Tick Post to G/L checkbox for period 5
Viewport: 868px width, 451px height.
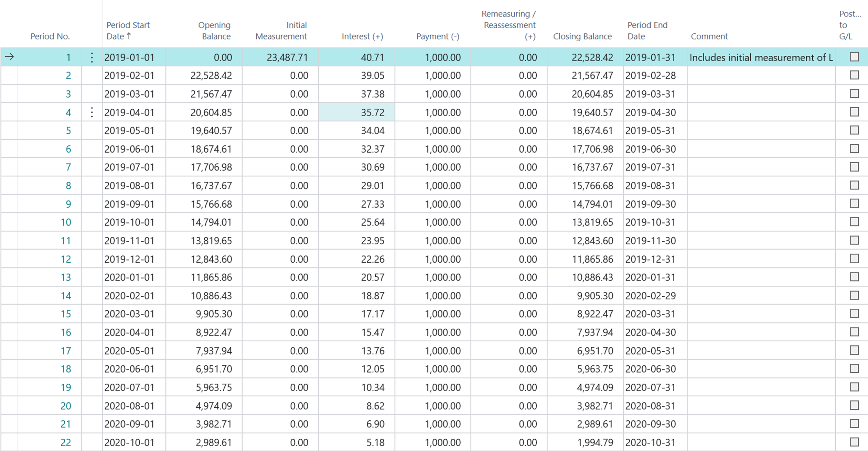coord(854,130)
